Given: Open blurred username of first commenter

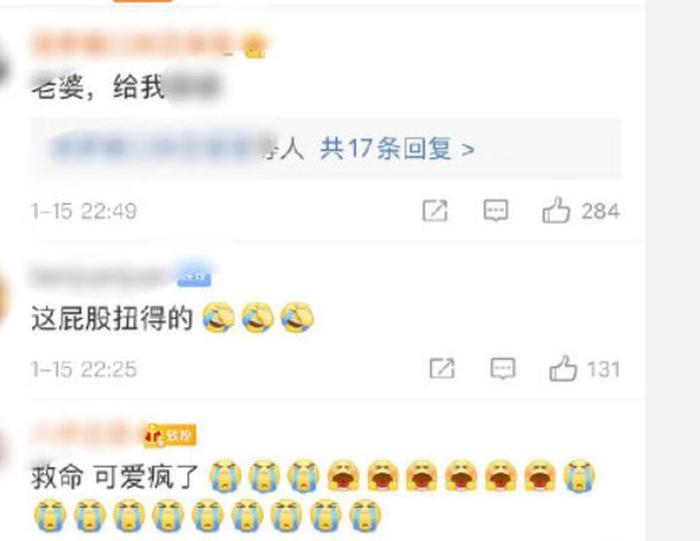Looking at the screenshot, I should (134, 45).
